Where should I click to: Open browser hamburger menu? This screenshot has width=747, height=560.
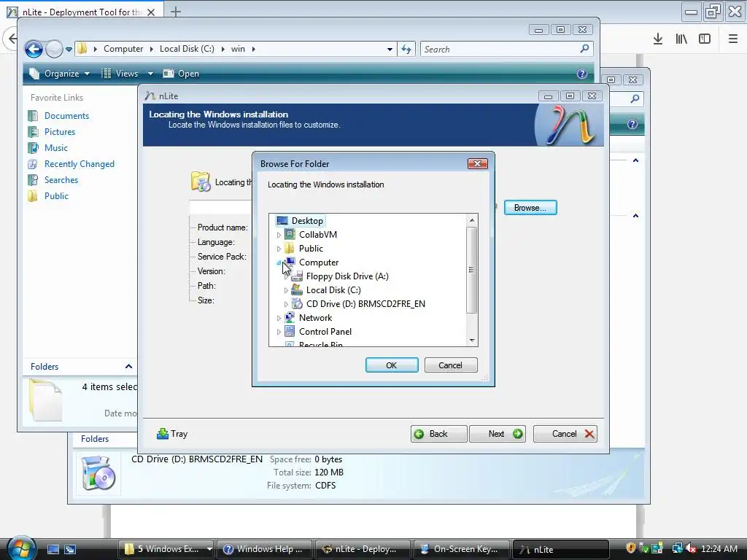(x=733, y=39)
